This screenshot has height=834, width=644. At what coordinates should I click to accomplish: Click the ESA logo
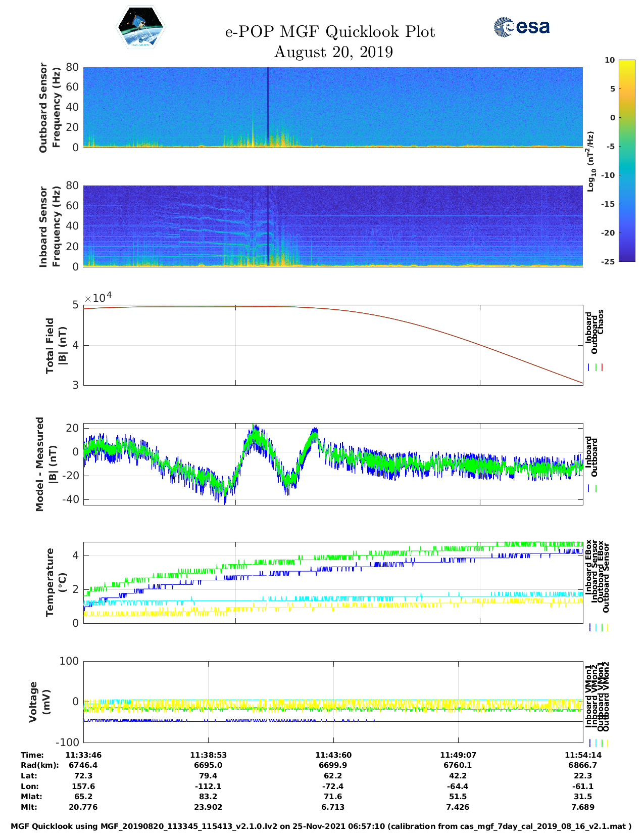pyautogui.click(x=521, y=27)
